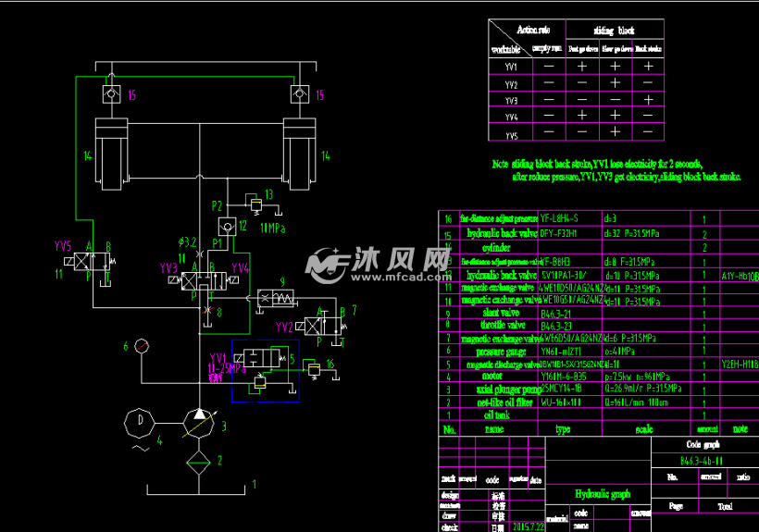Select the YV4 row label in action table
The image size is (759, 532).
click(x=511, y=117)
